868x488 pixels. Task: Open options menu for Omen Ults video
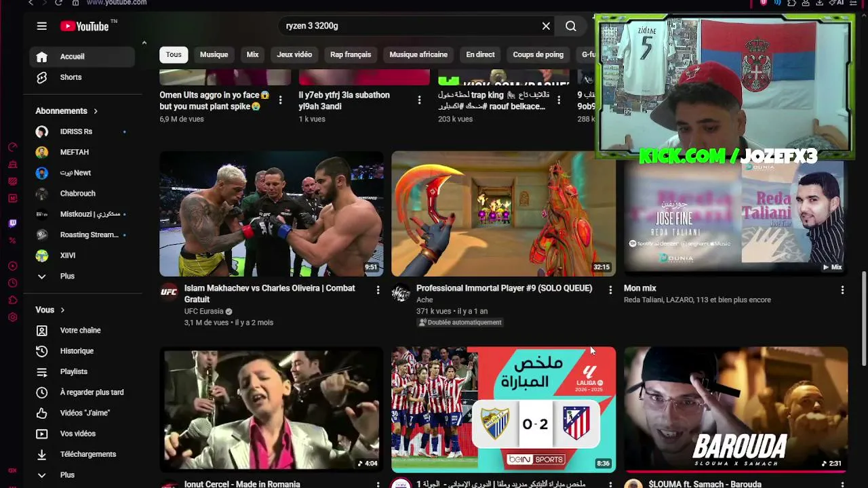(x=280, y=100)
